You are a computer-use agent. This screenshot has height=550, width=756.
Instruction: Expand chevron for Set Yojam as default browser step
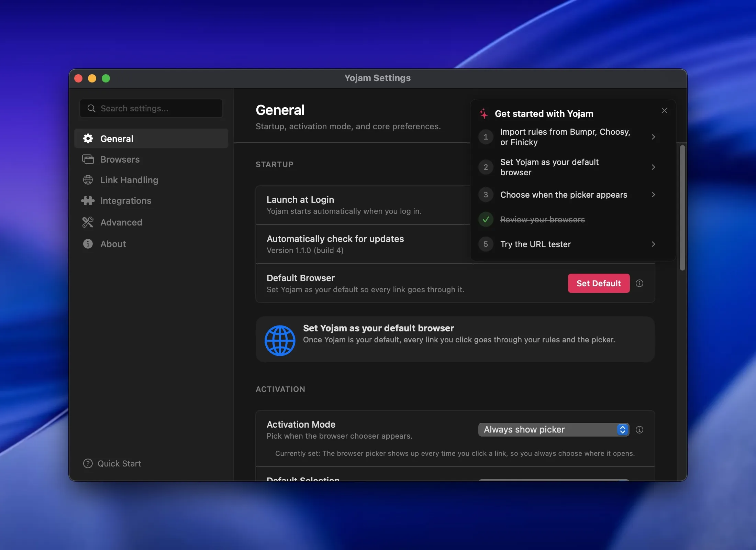pos(653,167)
